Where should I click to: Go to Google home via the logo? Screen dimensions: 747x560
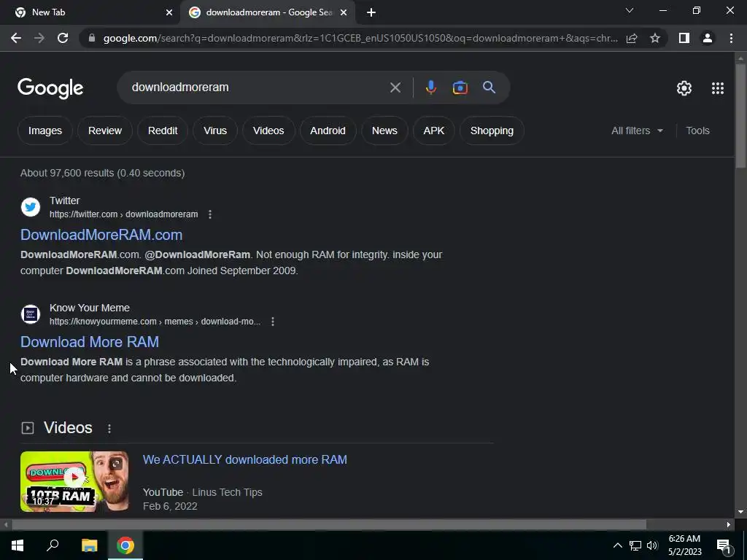[x=50, y=88]
